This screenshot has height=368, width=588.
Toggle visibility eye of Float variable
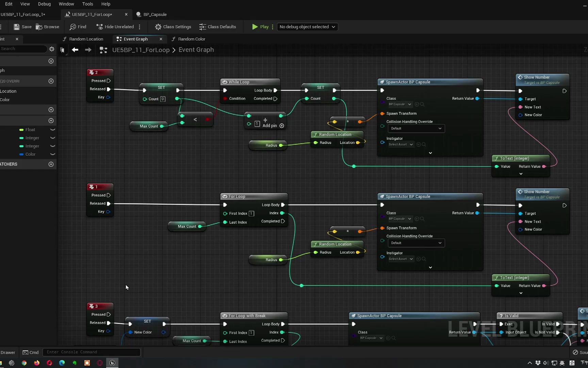click(53, 130)
